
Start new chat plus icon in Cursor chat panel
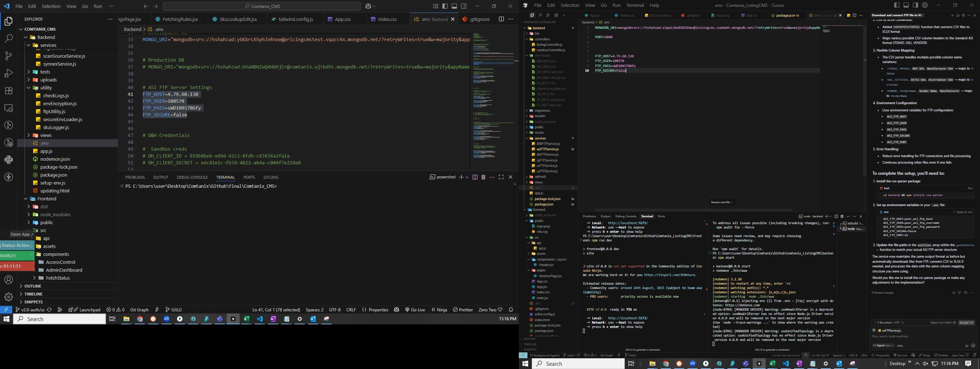(x=952, y=15)
